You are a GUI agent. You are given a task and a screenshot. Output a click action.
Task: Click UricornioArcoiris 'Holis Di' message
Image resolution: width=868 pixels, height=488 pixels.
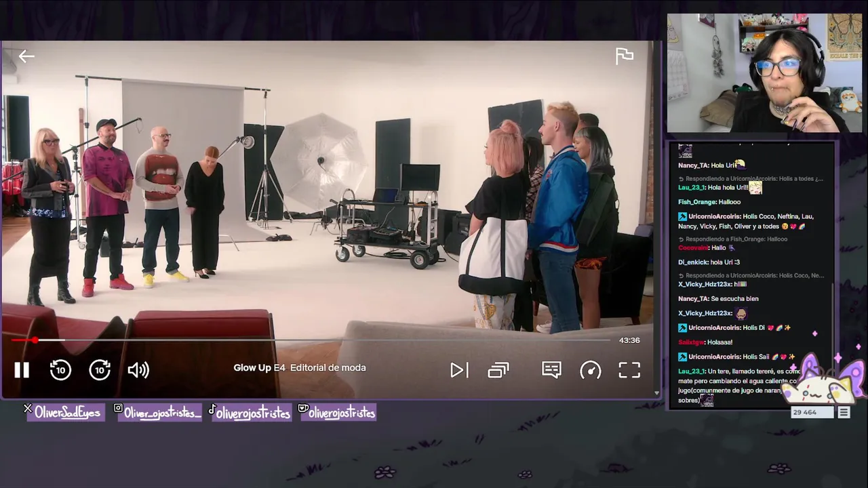coord(734,328)
